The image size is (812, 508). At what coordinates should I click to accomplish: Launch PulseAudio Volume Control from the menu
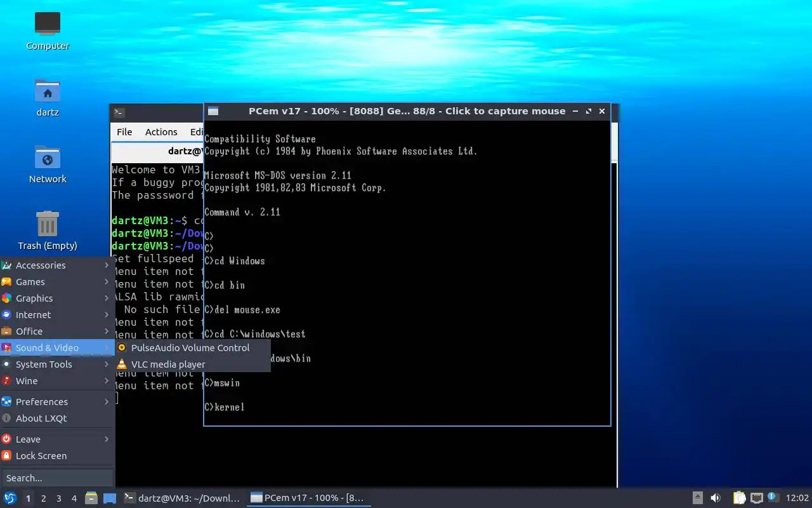click(x=193, y=348)
